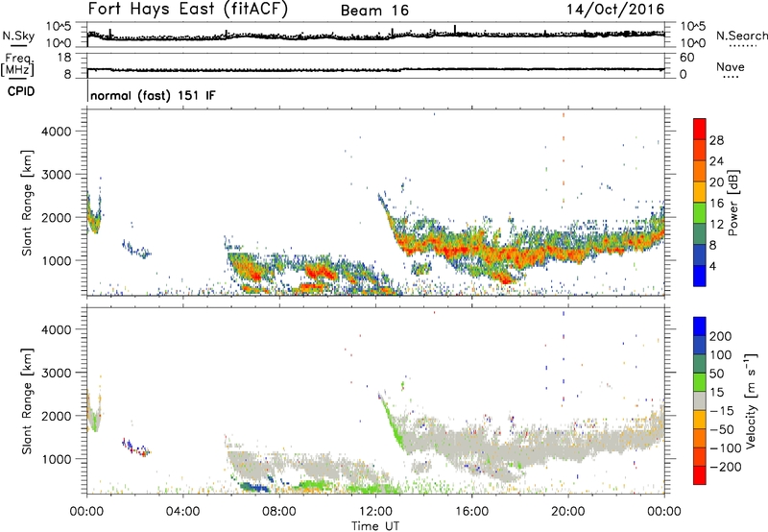Click the '60' Nave axis tick
Screen dimensions: 768x532
[686, 58]
